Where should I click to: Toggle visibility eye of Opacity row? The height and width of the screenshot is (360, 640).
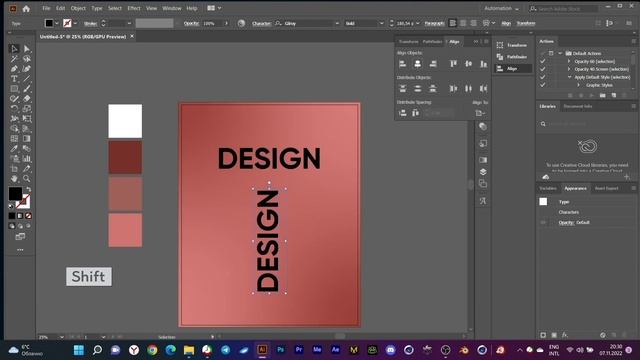543,222
